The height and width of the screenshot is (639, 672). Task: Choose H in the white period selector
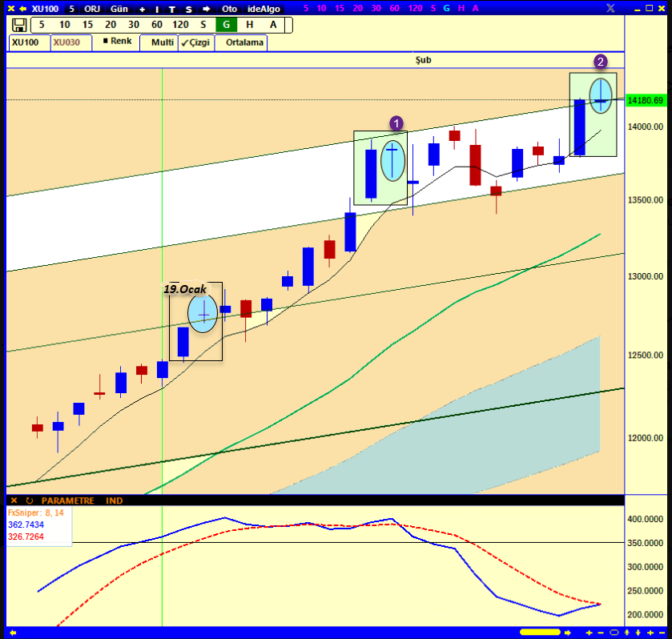coord(249,25)
